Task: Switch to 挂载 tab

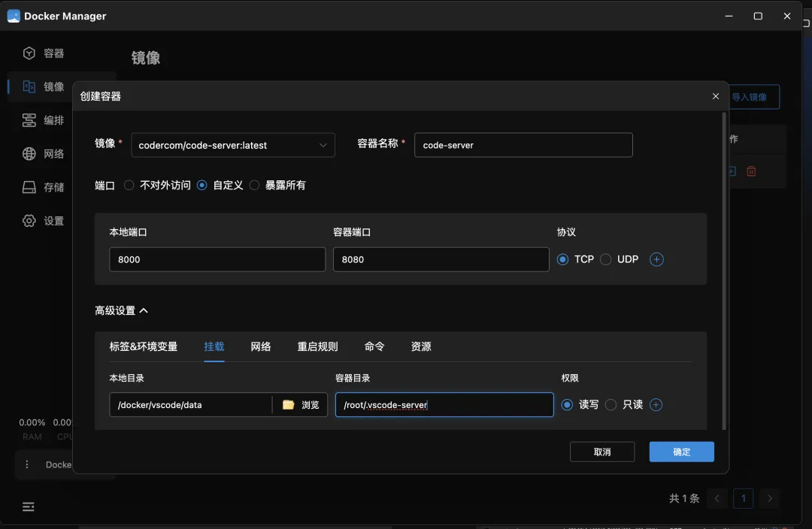Action: [214, 347]
